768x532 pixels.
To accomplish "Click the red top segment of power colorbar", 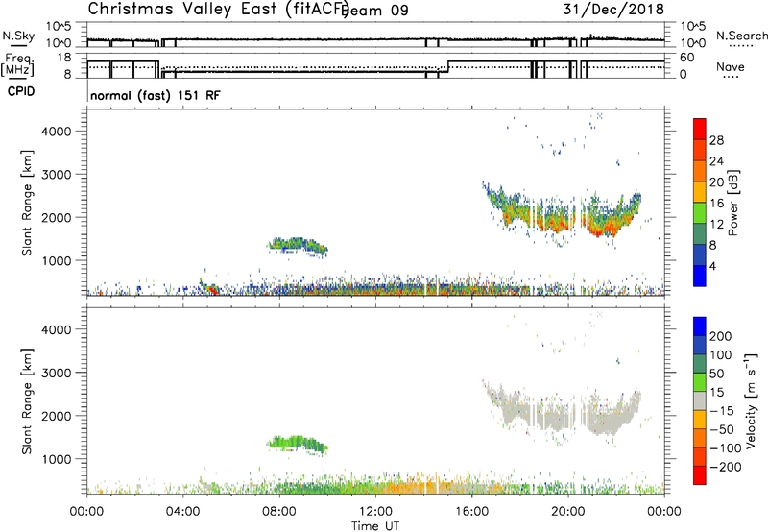I will click(700, 129).
